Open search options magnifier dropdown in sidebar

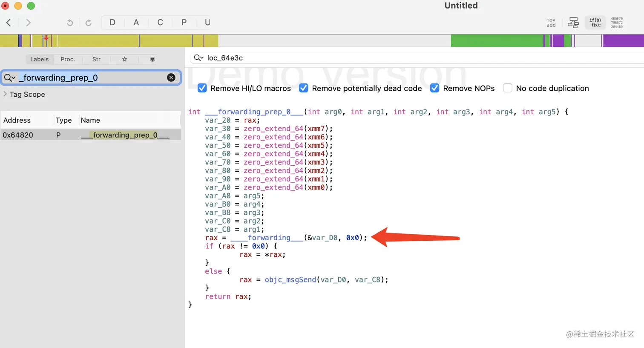coord(9,78)
